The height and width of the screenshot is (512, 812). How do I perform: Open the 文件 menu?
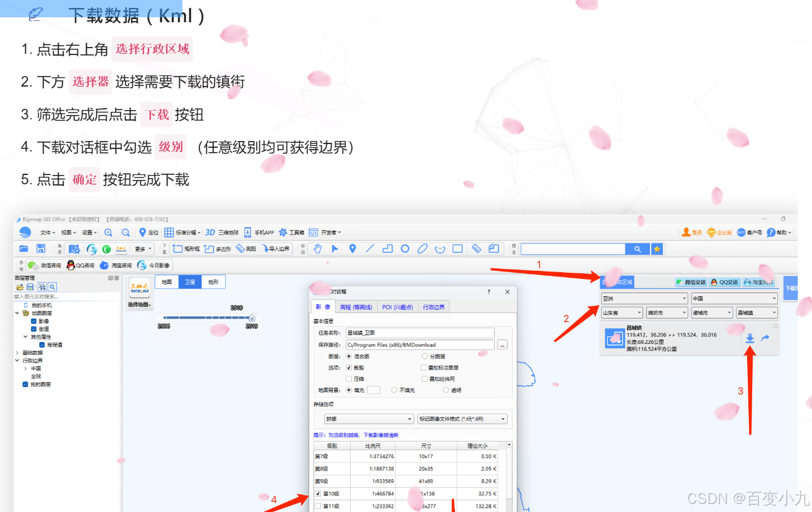click(x=47, y=233)
